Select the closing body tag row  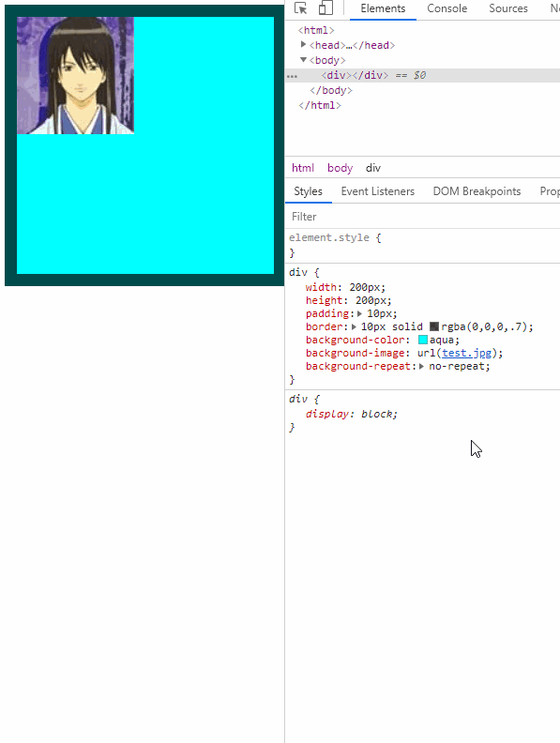(331, 90)
